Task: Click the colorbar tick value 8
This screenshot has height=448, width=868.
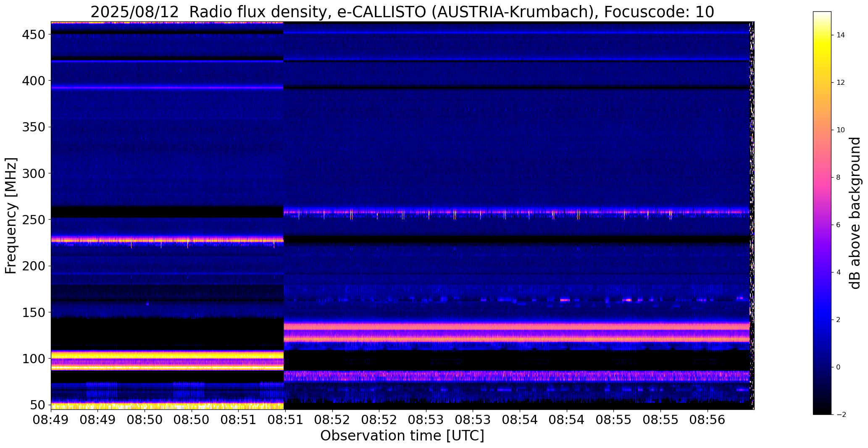Action: [x=839, y=178]
